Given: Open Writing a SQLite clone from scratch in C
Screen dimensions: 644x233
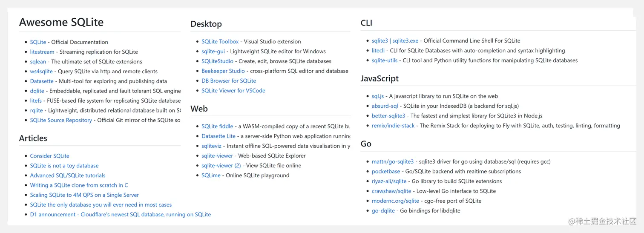Looking at the screenshot, I should pos(79,185).
